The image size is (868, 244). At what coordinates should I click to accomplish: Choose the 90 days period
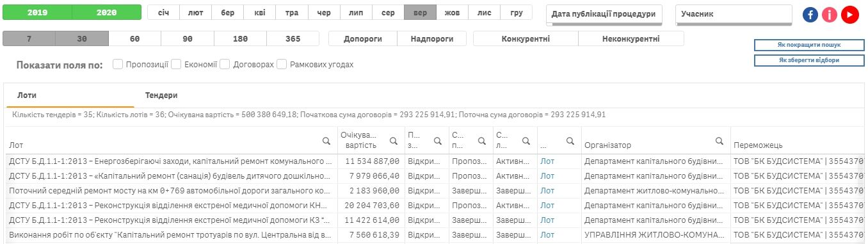coord(188,38)
